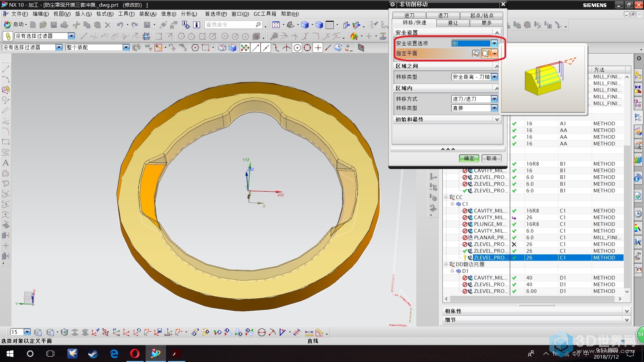Click the Save icon in the top toolbar
The image size is (644, 362).
coord(54,25)
